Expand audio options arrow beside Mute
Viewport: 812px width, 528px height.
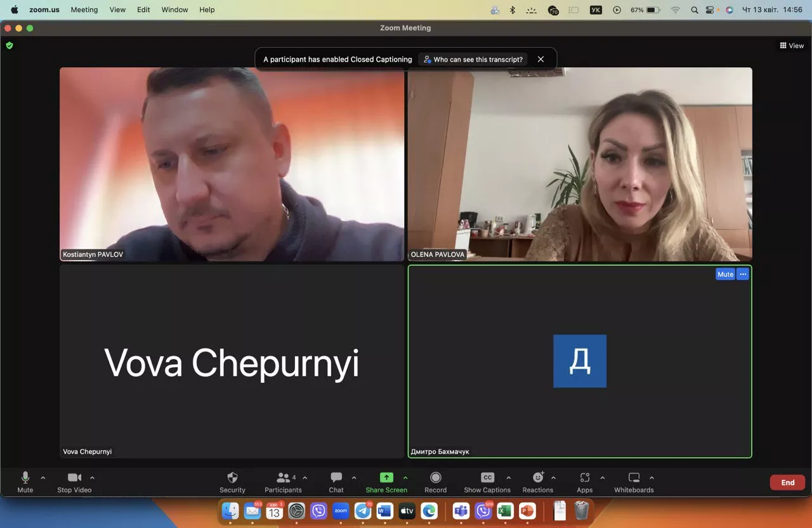coord(43,478)
